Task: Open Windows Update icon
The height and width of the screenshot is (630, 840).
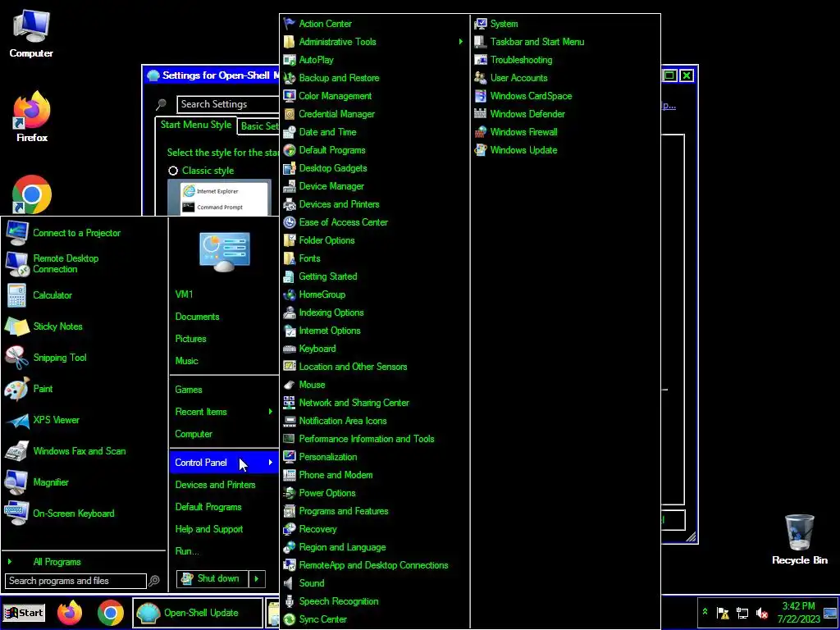Action: 481,150
